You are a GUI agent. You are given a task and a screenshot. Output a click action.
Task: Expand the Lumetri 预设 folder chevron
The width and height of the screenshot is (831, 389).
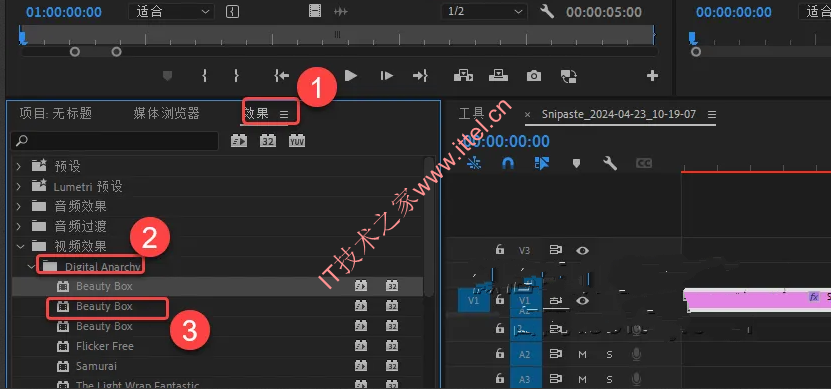[x=19, y=187]
